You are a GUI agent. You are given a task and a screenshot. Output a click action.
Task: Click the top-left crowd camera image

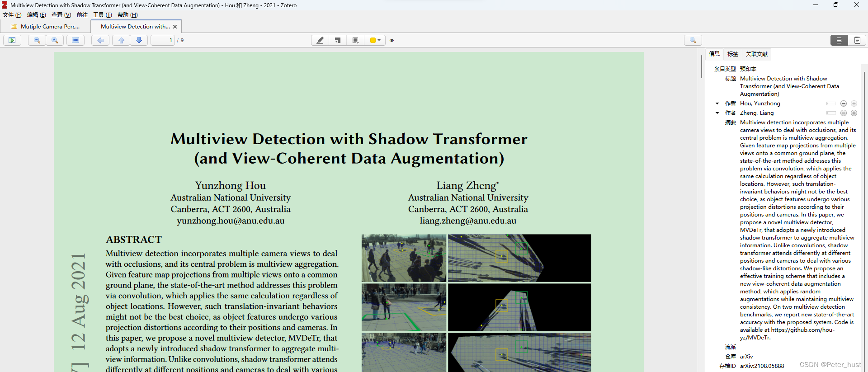tap(404, 258)
